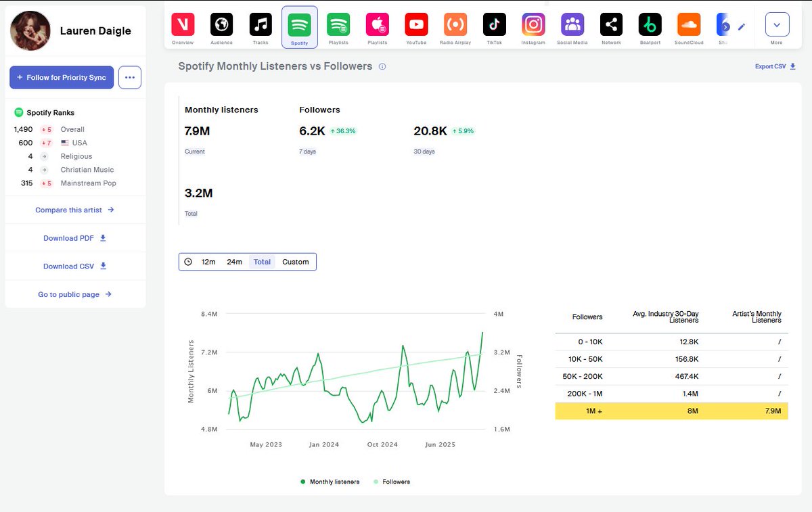Open the SoundCloud section icon

[689, 25]
